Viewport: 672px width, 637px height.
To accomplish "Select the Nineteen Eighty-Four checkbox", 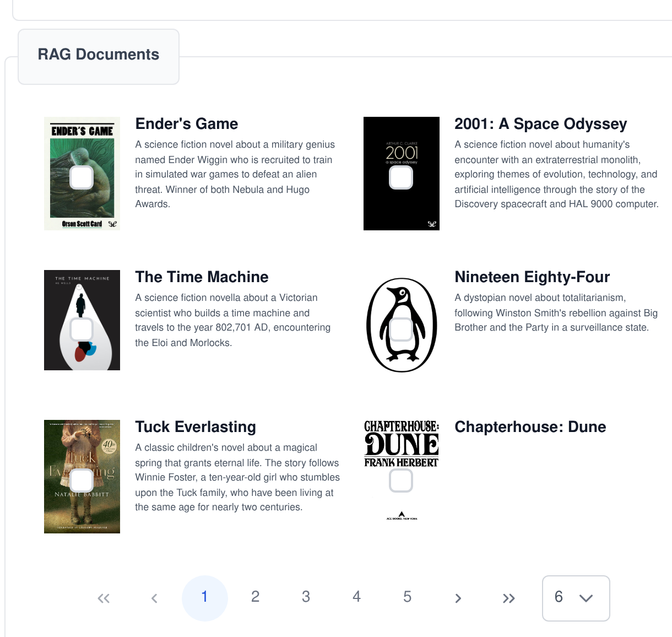I will (x=401, y=330).
